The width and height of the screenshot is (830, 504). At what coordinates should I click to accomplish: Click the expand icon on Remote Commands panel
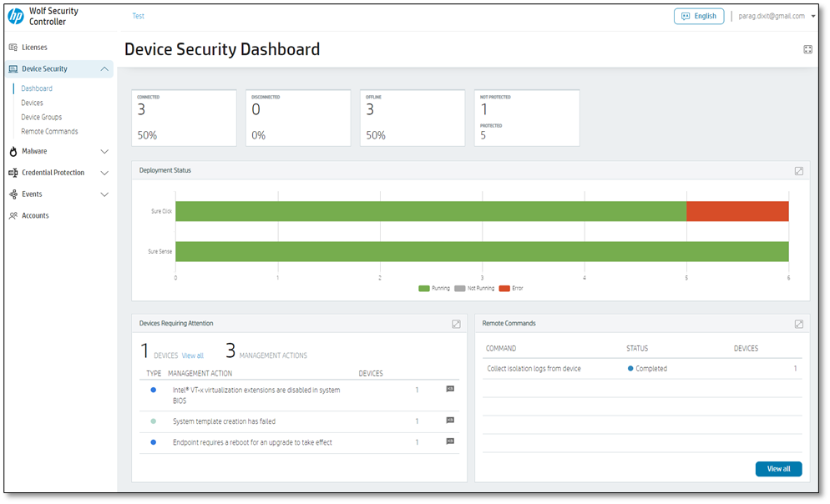tap(798, 324)
